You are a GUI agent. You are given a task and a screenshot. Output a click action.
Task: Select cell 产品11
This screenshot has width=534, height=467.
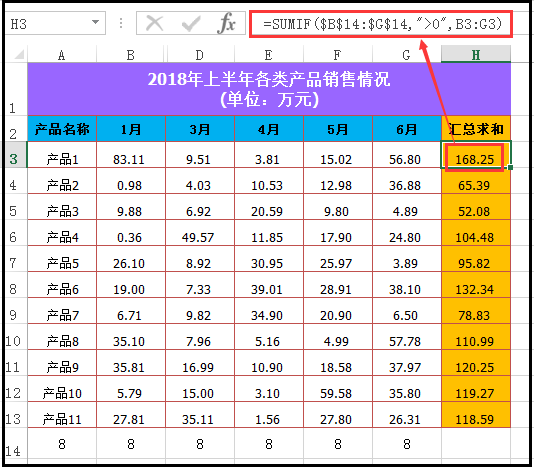click(x=62, y=415)
